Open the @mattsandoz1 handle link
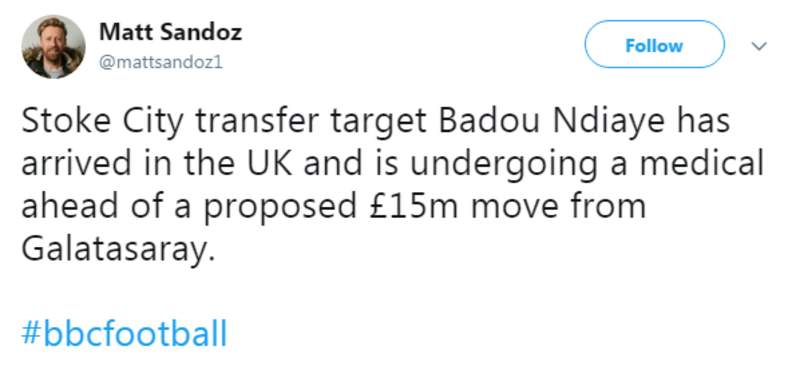800x370 pixels. (x=161, y=63)
